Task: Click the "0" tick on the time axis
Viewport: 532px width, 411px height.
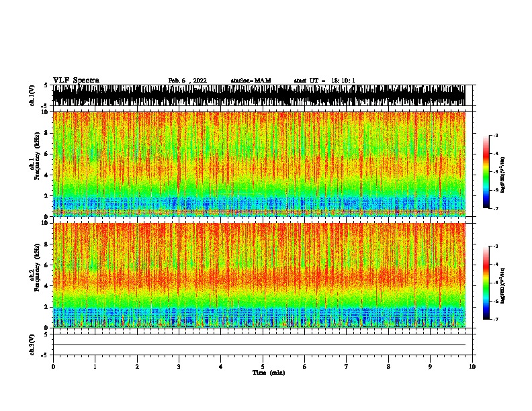Action: pyautogui.click(x=53, y=367)
